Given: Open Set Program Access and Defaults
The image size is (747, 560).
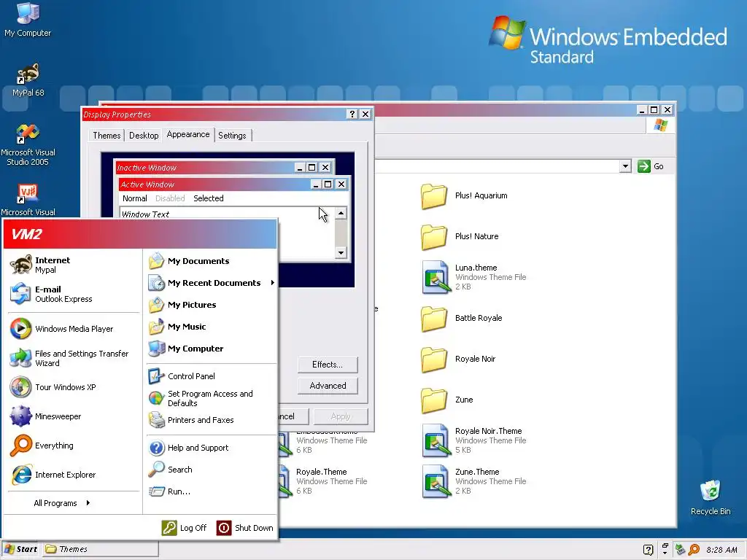Looking at the screenshot, I should (x=211, y=398).
